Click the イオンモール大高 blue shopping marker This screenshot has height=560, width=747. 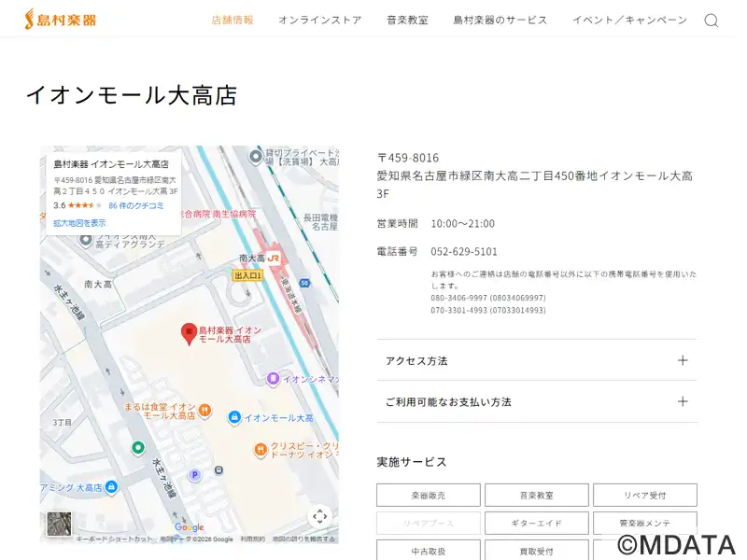point(234,417)
